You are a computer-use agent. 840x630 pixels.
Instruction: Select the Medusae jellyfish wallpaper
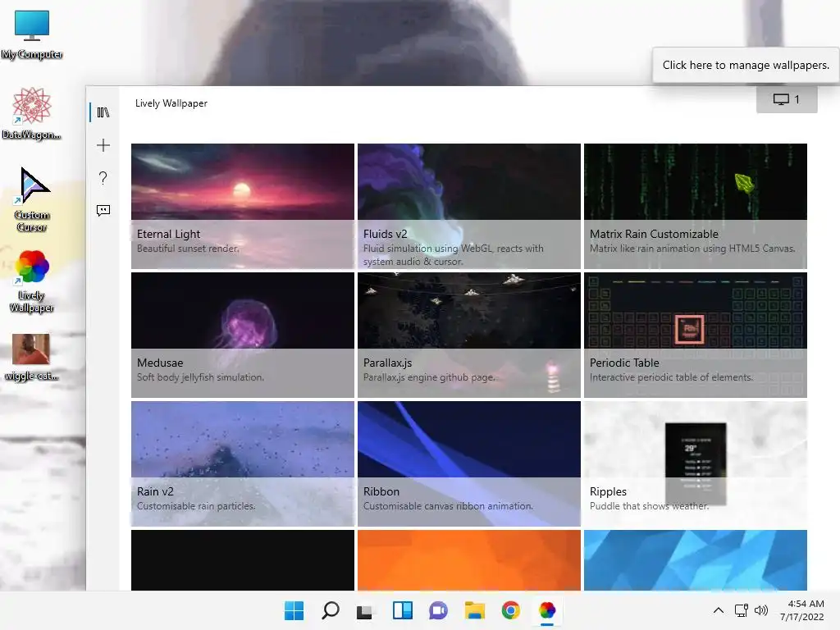tap(243, 335)
